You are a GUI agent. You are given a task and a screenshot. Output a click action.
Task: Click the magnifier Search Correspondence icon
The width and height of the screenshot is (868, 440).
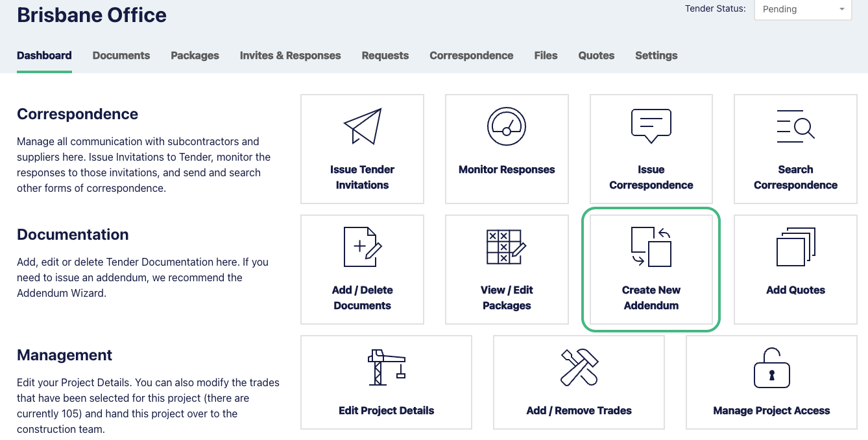[x=795, y=126]
